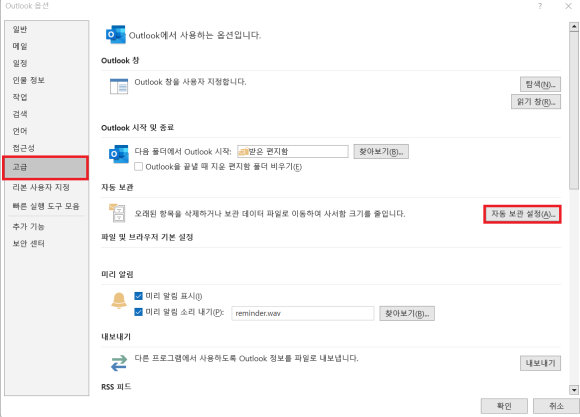Open the 탐색(N) navigation pane settings
The width and height of the screenshot is (580, 417).
(540, 84)
